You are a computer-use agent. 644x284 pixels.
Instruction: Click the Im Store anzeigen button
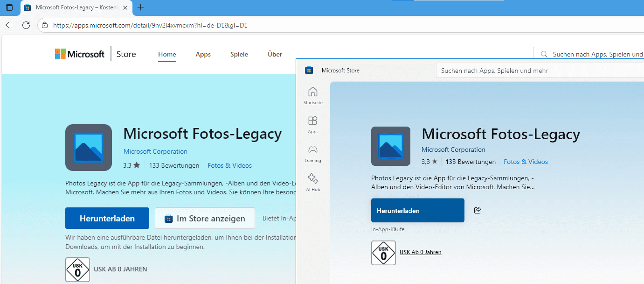click(205, 218)
